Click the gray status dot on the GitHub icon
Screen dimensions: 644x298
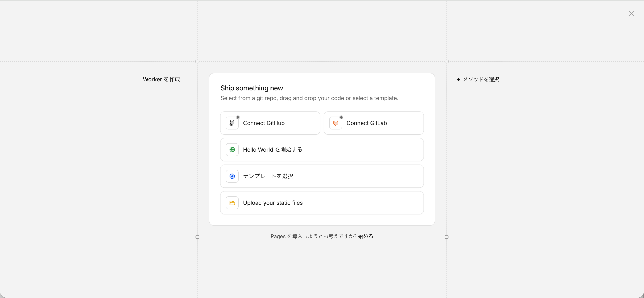pos(238,117)
